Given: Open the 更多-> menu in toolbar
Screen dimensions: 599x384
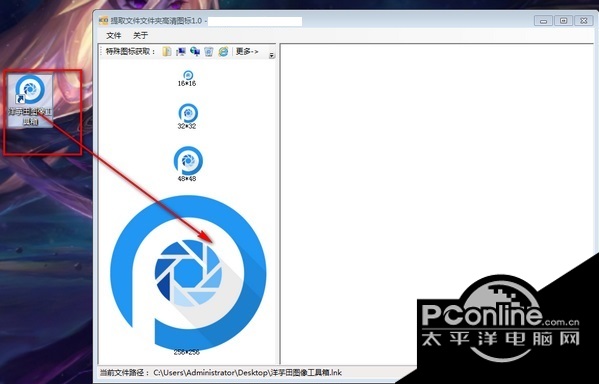Looking at the screenshot, I should click(247, 51).
